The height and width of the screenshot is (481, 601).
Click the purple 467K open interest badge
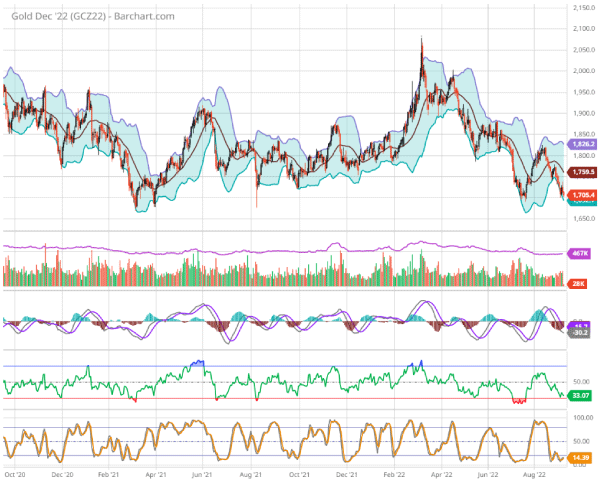coord(579,254)
